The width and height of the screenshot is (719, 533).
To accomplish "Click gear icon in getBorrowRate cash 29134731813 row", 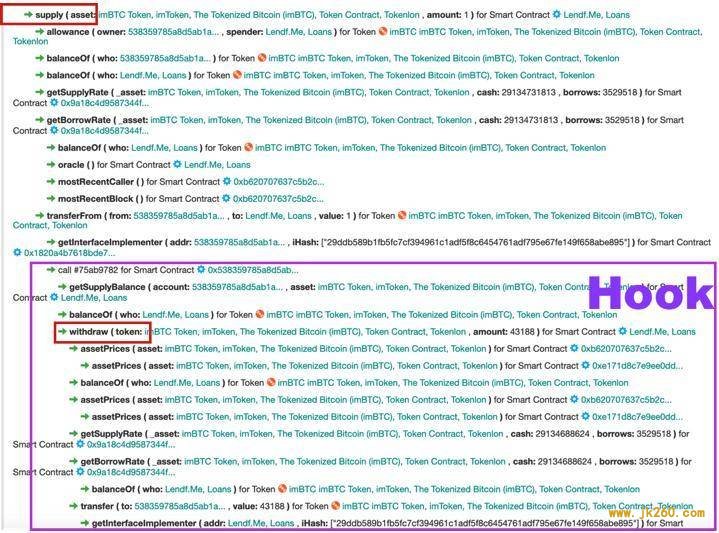I will (54, 130).
